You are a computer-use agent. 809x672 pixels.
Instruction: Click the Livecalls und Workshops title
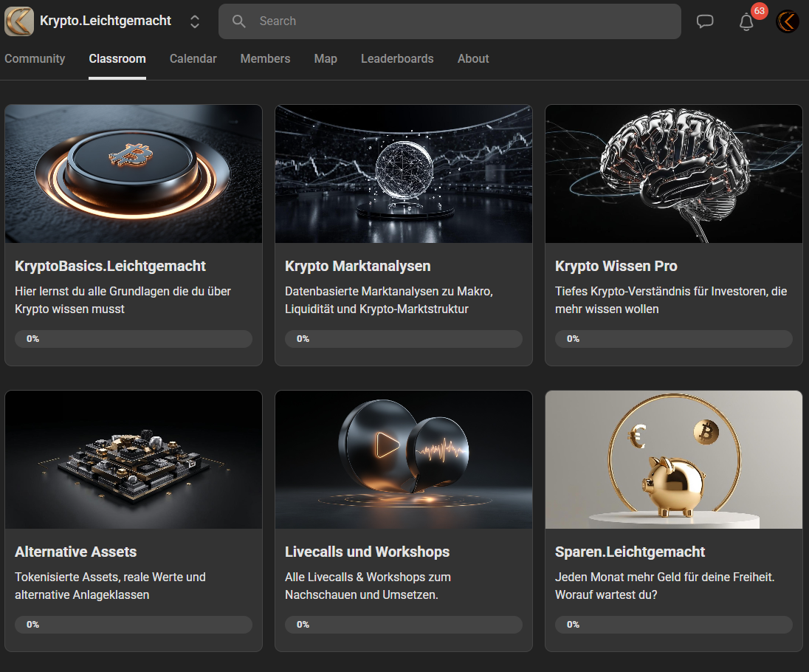(367, 552)
